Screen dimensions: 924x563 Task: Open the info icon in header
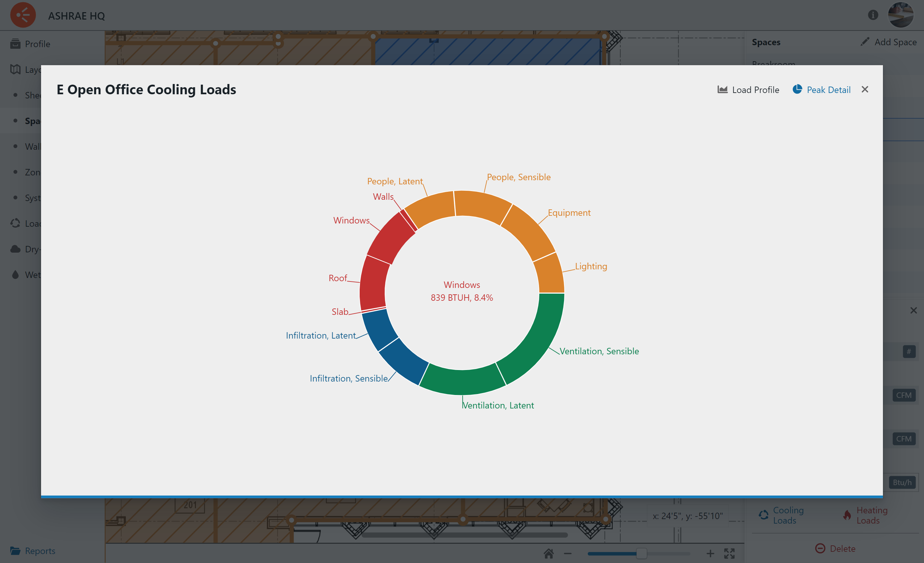coord(873,15)
